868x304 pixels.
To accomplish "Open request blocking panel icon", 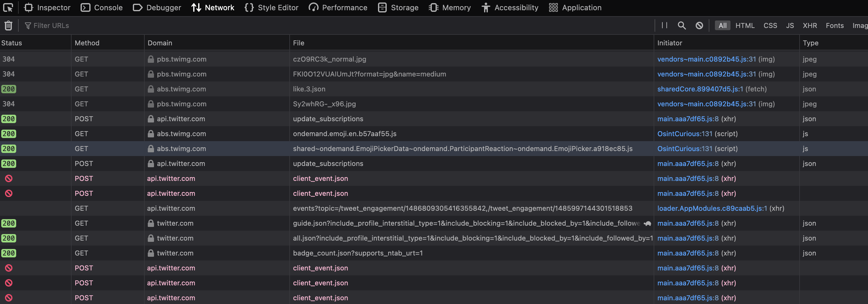I will 699,25.
